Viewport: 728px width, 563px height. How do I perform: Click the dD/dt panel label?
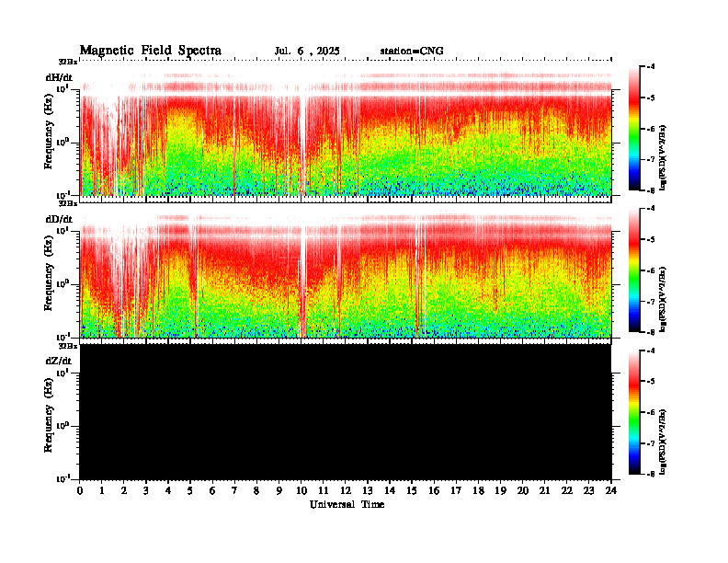pyautogui.click(x=59, y=219)
